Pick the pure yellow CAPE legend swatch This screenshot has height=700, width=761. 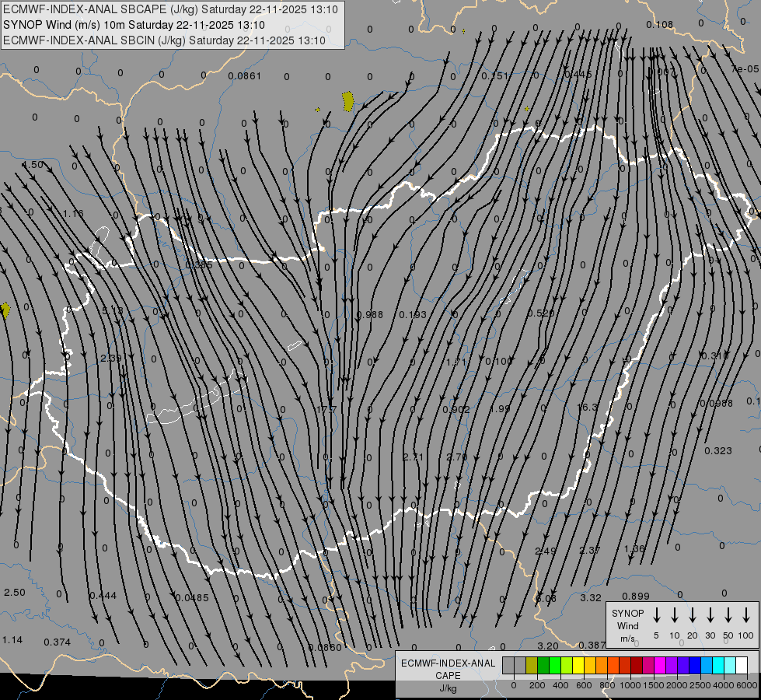pos(578,666)
